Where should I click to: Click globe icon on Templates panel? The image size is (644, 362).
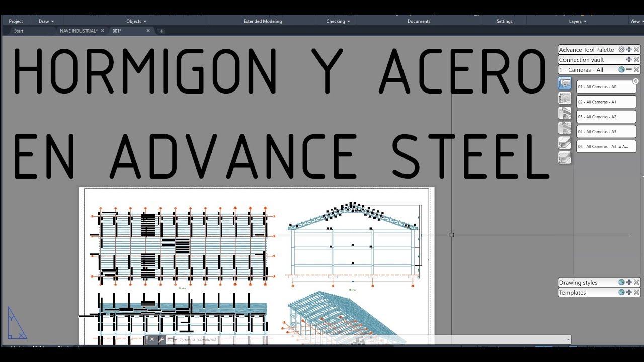[621, 293]
